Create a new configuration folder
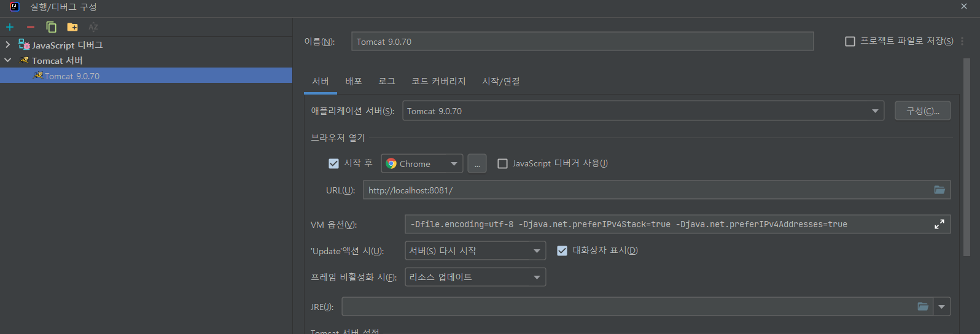Image resolution: width=980 pixels, height=334 pixels. 72,27
